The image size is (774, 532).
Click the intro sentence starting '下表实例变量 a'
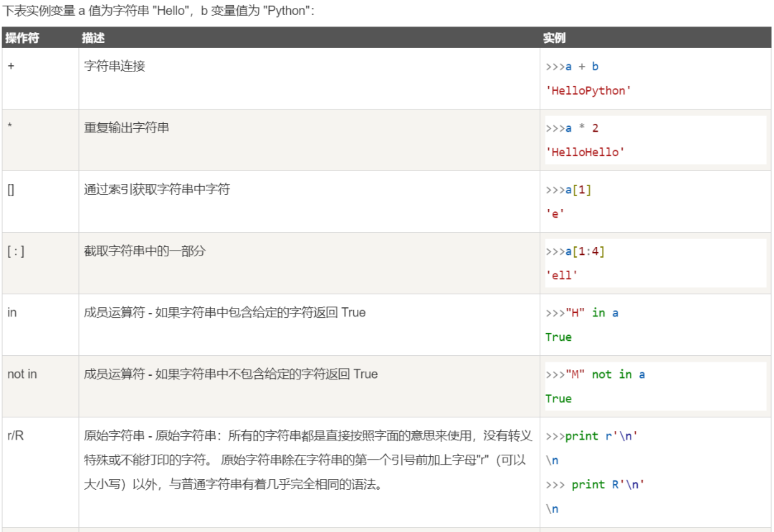click(x=158, y=10)
